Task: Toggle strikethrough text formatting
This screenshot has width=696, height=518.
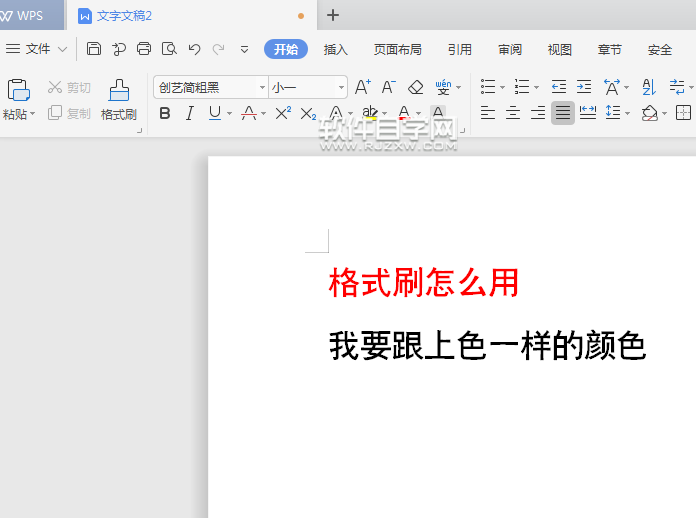Action: (249, 114)
